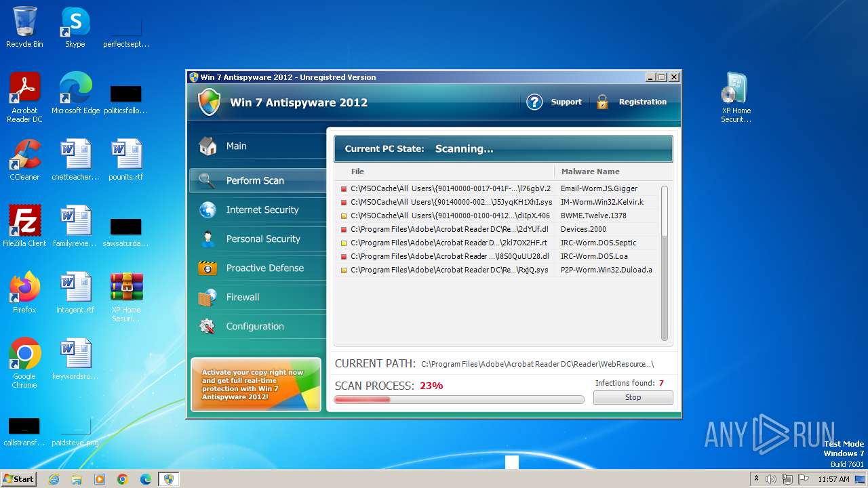
Task: Click the Perform Scan magnifier icon
Action: [208, 180]
